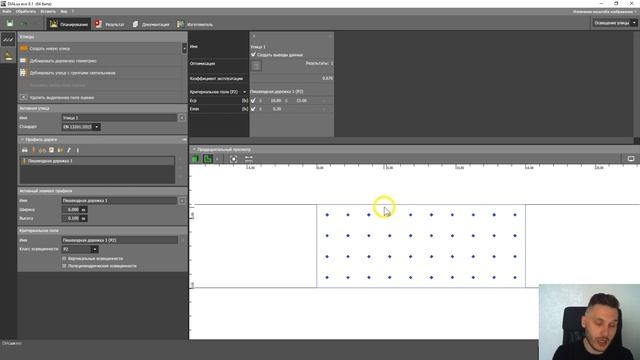The image size is (640, 360).
Task: Click the zoom to fit icon in preview
Action: click(233, 159)
